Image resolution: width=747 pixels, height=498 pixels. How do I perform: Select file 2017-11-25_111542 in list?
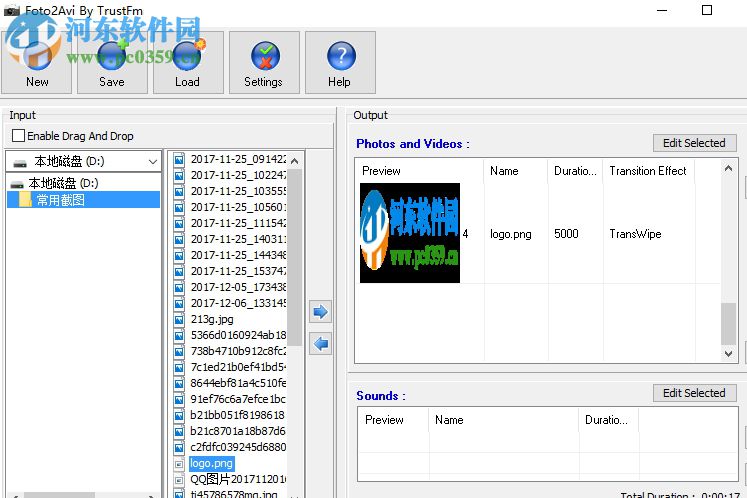[x=238, y=223]
